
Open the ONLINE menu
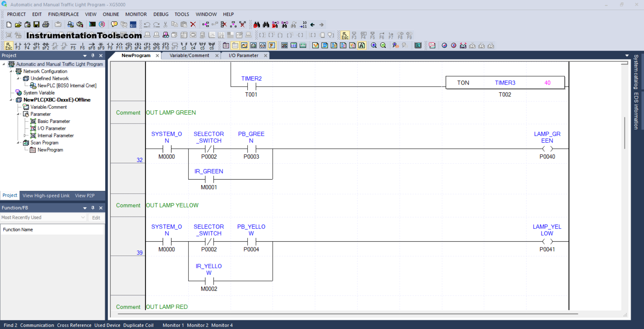pos(111,14)
